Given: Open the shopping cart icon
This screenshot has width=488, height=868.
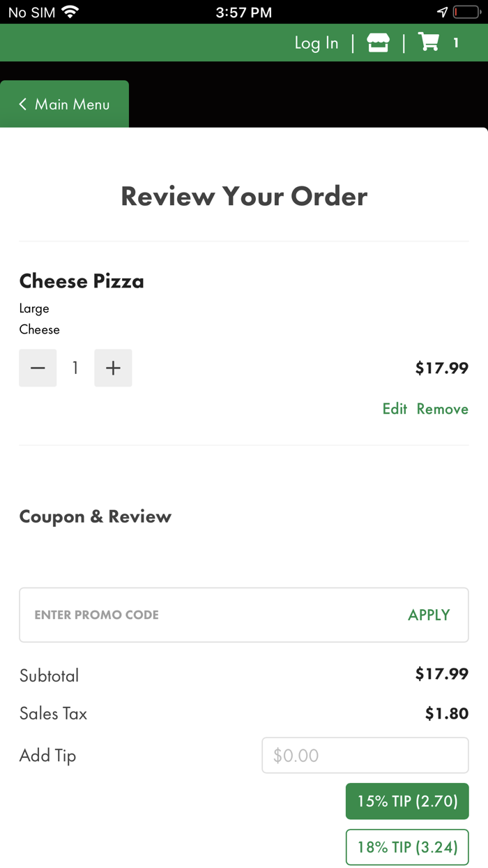Looking at the screenshot, I should [x=429, y=43].
